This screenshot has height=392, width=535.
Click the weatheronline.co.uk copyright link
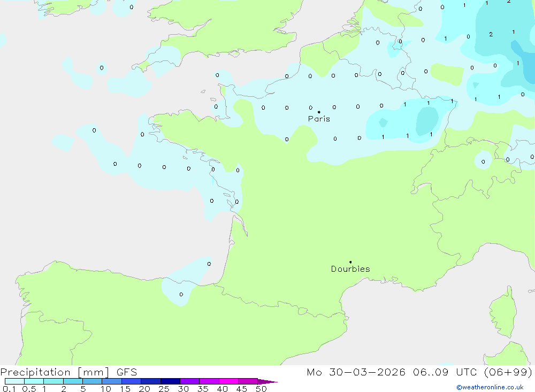point(490,387)
